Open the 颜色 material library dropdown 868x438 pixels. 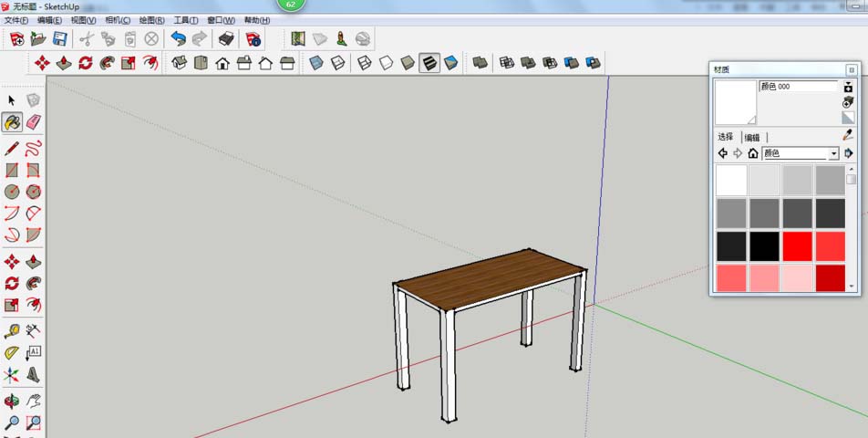[801, 153]
